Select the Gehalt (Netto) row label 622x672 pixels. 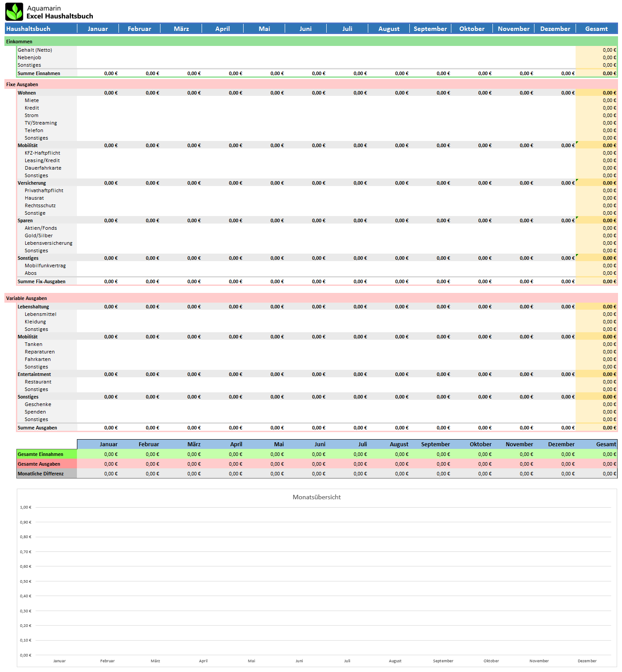(x=35, y=50)
